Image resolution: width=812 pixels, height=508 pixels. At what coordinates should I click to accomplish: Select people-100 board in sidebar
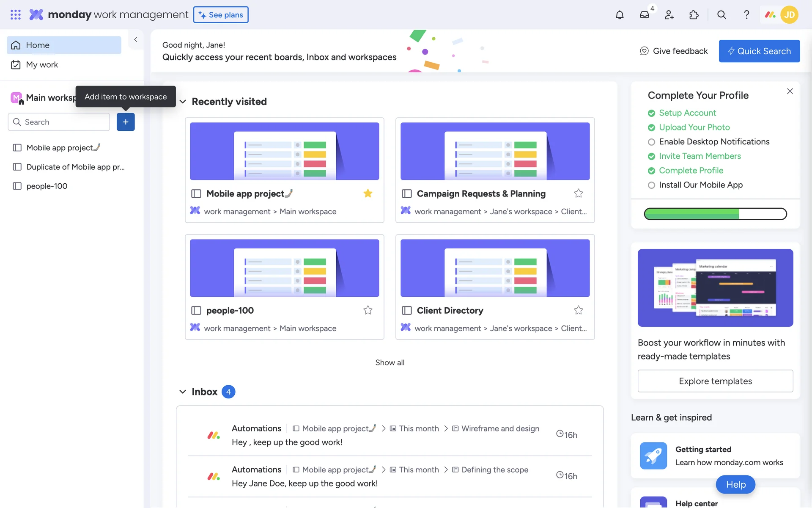coord(47,186)
